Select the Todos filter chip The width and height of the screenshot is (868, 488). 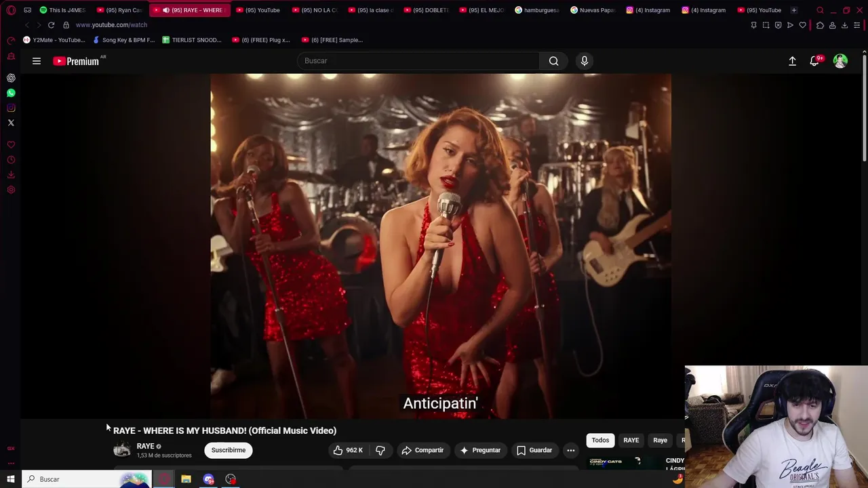pyautogui.click(x=600, y=441)
